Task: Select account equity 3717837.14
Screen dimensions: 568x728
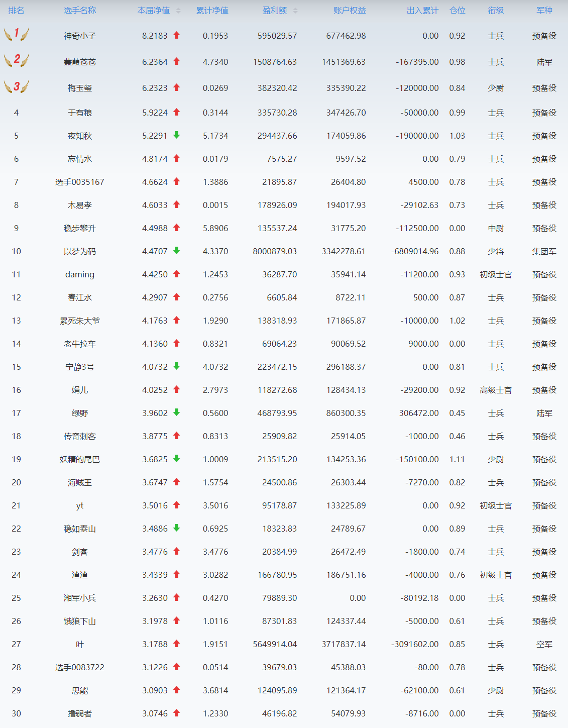Action: point(344,645)
